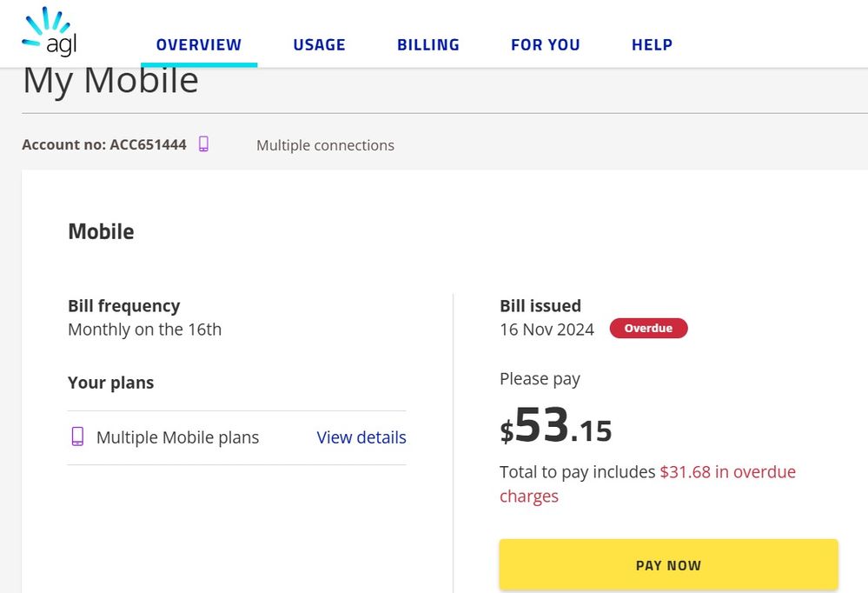Click the purple phone icon beside account number
868x593 pixels.
[x=203, y=144]
